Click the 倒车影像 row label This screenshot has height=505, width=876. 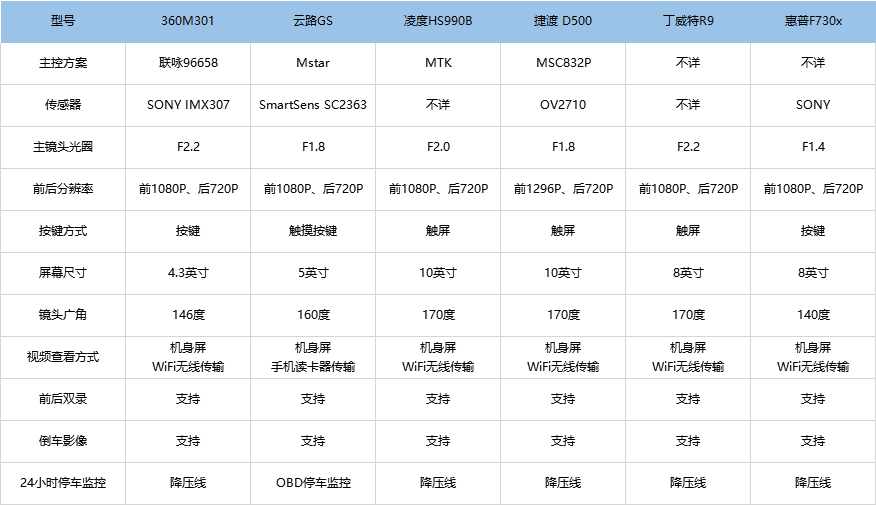click(x=63, y=441)
